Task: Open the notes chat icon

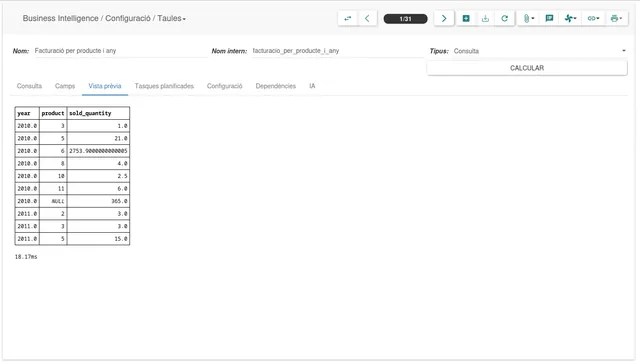Action: [x=549, y=18]
